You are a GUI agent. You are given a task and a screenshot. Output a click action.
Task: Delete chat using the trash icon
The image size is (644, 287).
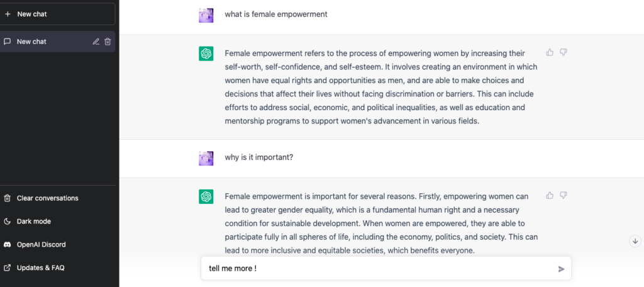[x=108, y=42]
